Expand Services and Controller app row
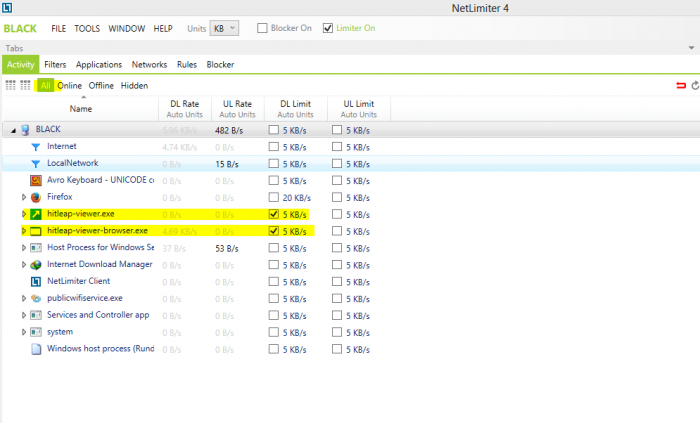The image size is (700, 423). [24, 315]
